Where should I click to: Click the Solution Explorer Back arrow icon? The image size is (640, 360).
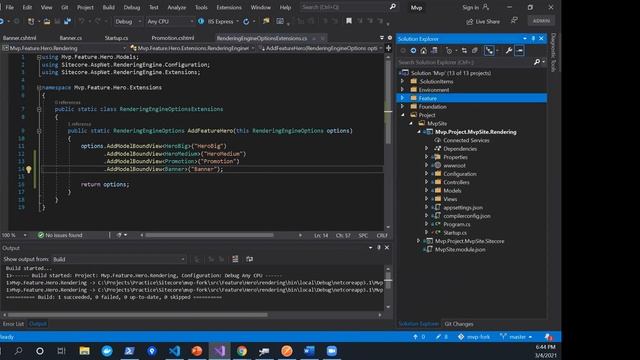click(403, 51)
